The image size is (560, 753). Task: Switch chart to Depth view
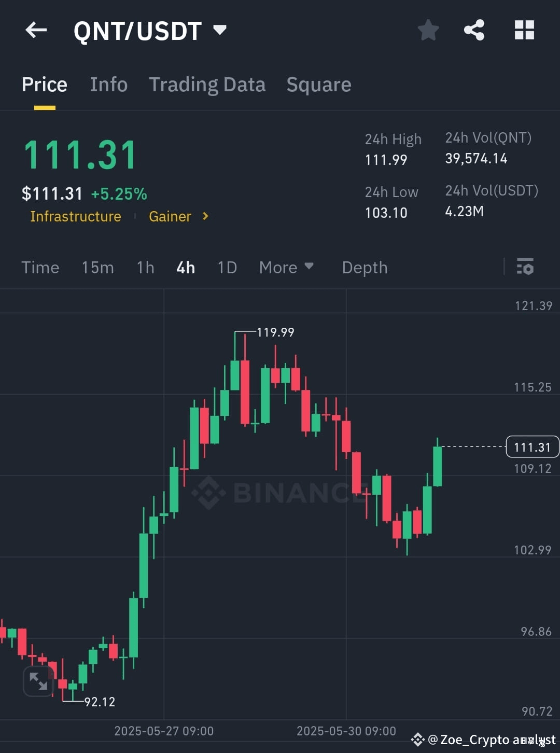coord(365,267)
